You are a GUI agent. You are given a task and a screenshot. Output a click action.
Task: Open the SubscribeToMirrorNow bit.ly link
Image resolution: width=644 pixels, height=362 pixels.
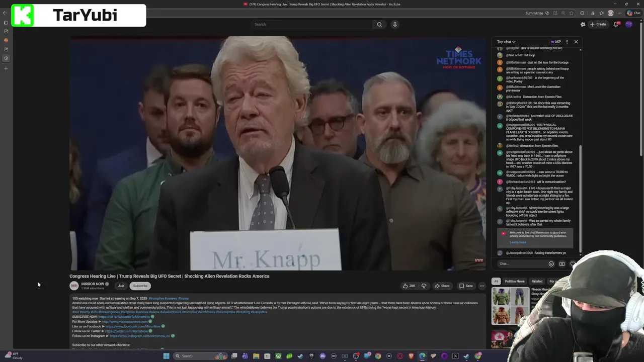pos(124,317)
